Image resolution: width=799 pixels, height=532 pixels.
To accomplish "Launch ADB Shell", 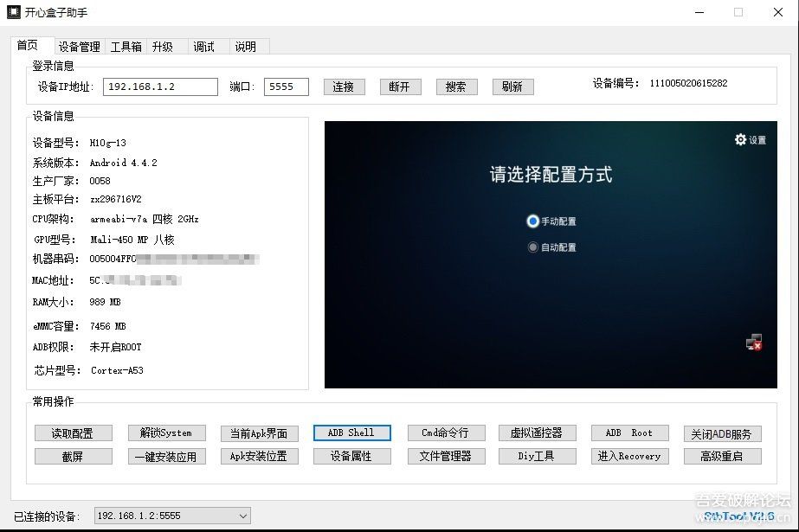I will tap(351, 433).
